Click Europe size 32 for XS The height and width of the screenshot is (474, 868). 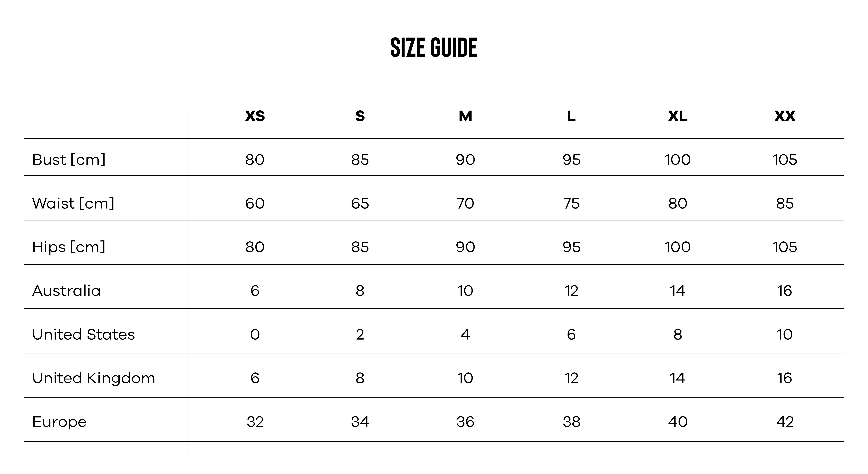tap(255, 422)
